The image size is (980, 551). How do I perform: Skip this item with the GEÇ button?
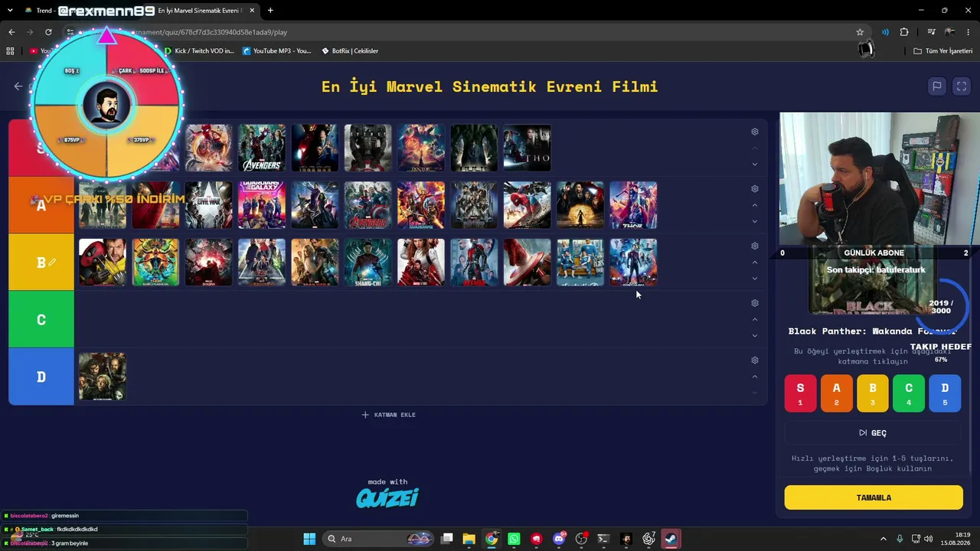(873, 432)
